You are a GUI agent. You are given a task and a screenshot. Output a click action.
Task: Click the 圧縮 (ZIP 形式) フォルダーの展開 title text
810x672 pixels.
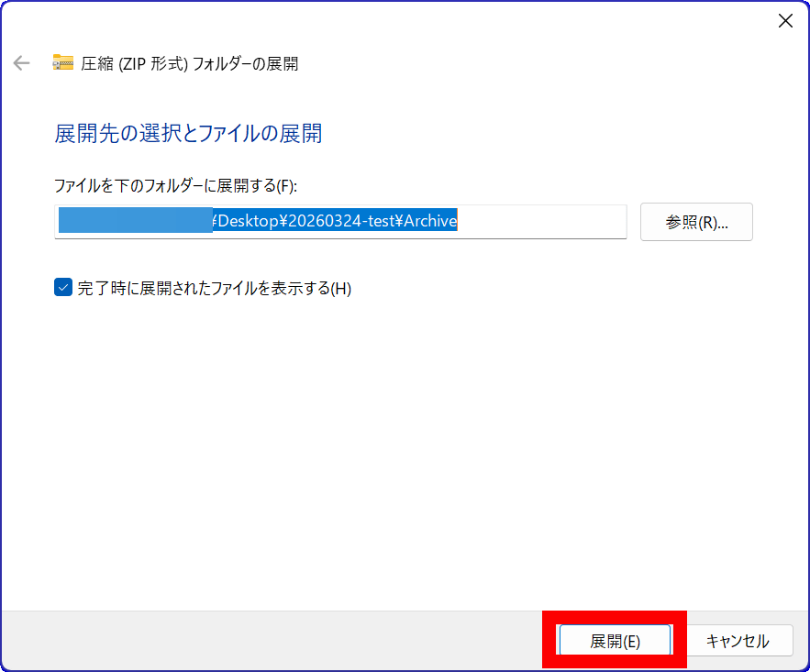(190, 63)
